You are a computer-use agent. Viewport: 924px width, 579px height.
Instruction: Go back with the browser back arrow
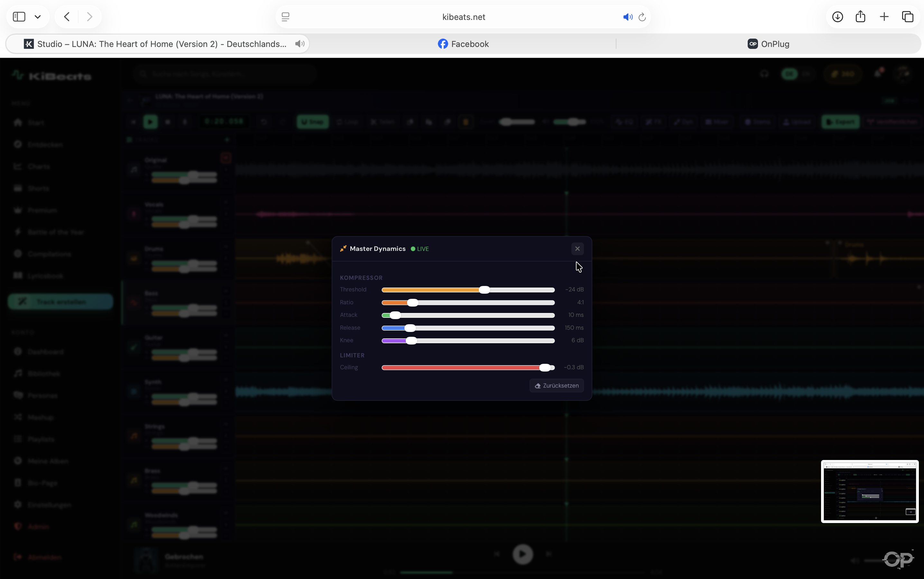[67, 17]
